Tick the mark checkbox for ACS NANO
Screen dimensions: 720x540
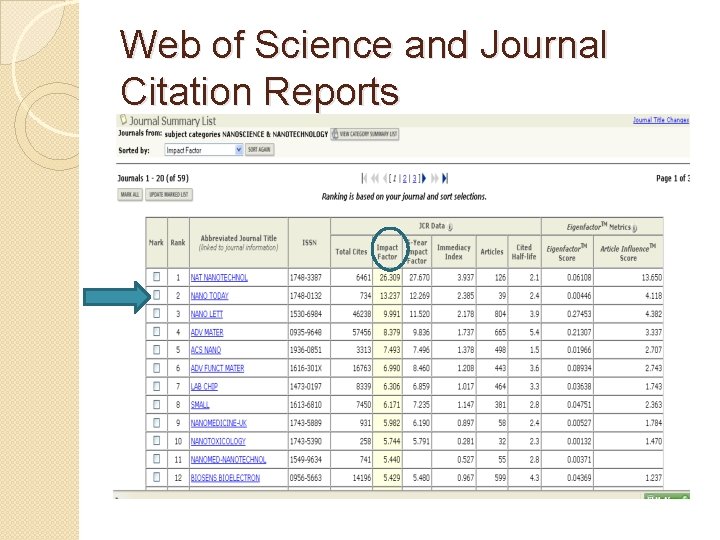(157, 349)
